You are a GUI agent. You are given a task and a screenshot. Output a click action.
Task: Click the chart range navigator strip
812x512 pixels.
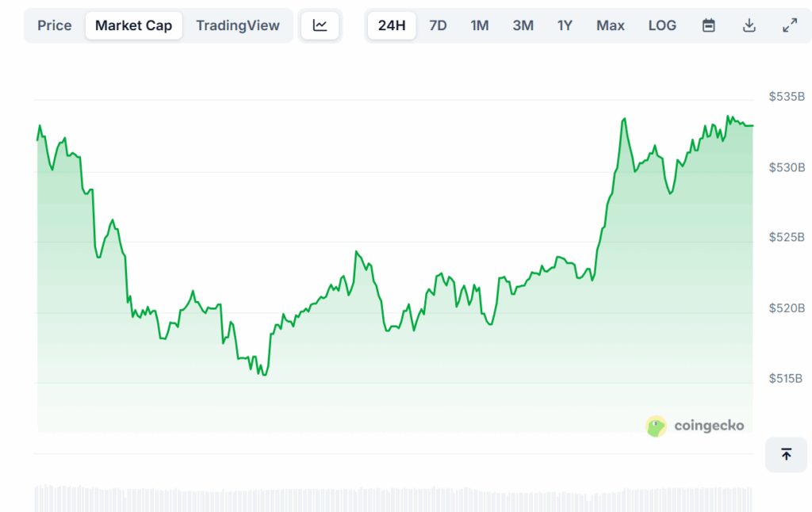393,498
